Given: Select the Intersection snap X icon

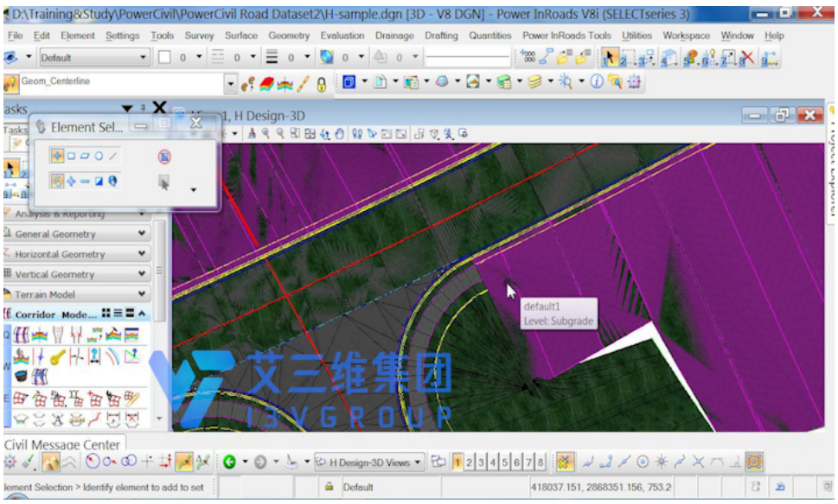Looking at the screenshot, I should (x=698, y=462).
